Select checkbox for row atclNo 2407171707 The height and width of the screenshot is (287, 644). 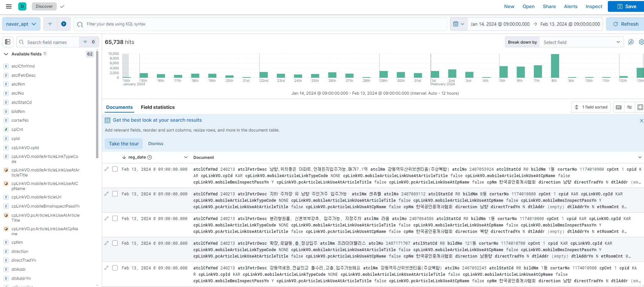pos(115,243)
